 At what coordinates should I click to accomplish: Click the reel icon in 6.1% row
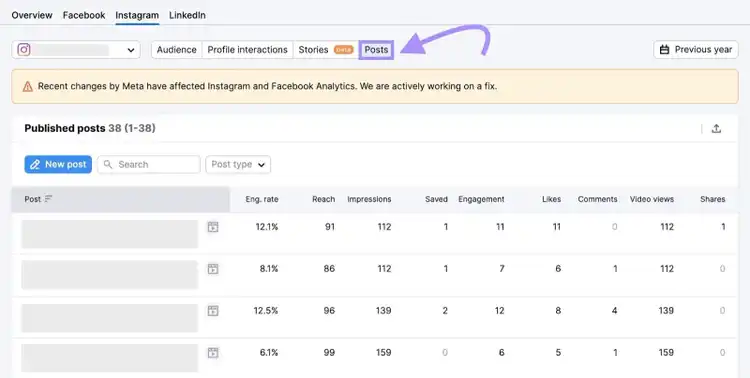tap(213, 353)
